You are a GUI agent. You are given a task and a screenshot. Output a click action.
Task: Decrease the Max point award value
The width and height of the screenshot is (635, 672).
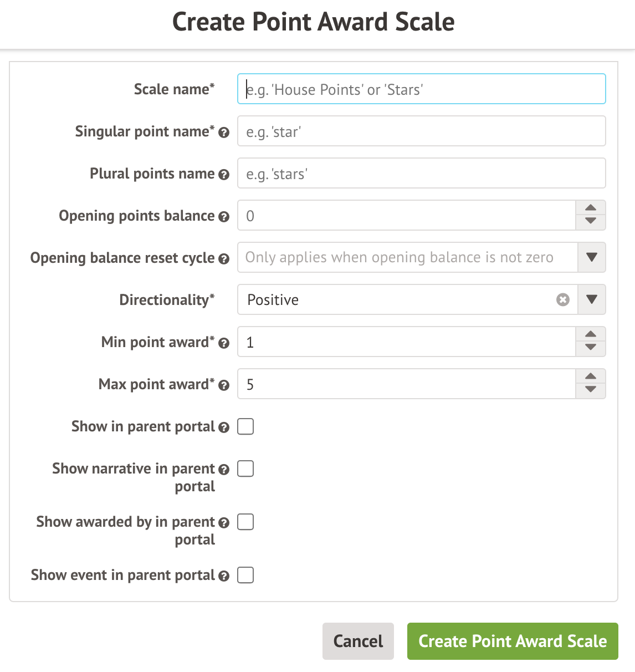[591, 390]
